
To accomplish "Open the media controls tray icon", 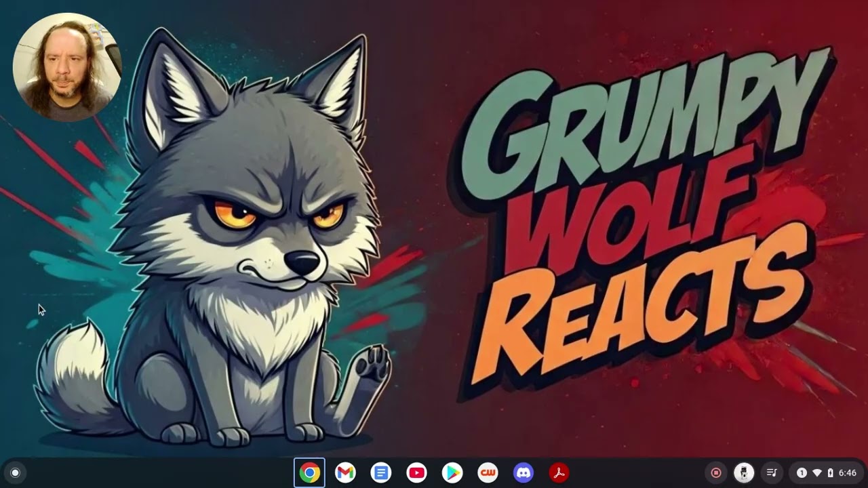I will pyautogui.click(x=772, y=472).
